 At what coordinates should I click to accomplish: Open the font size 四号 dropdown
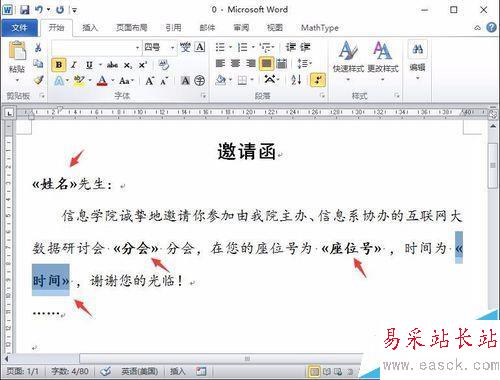pos(172,48)
